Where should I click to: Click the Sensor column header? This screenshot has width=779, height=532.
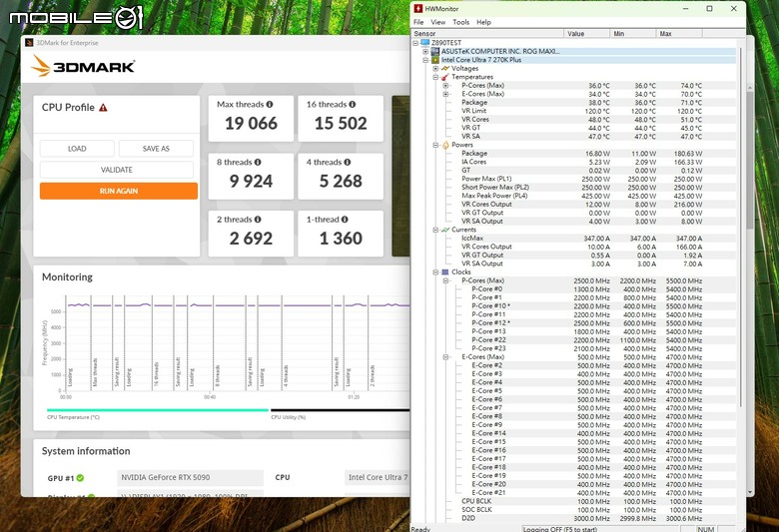[x=487, y=33]
